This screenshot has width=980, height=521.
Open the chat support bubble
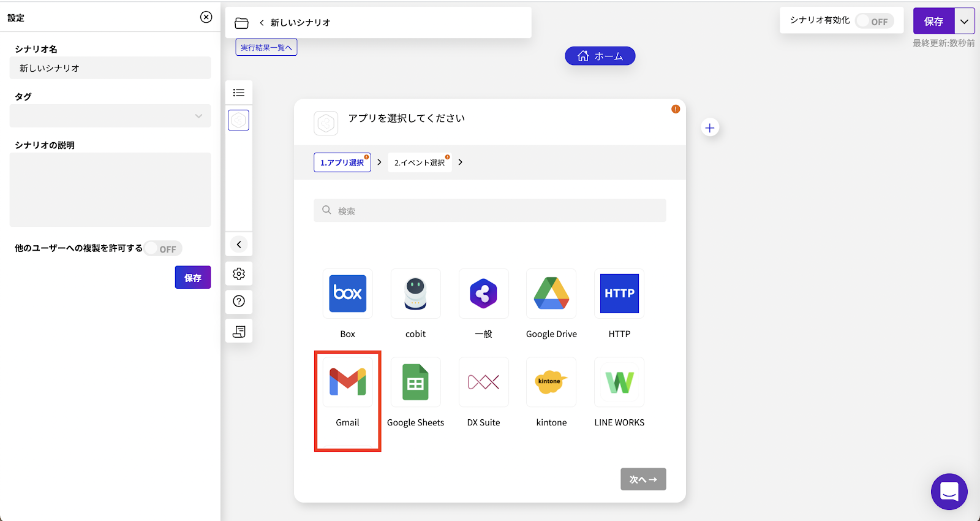949,492
